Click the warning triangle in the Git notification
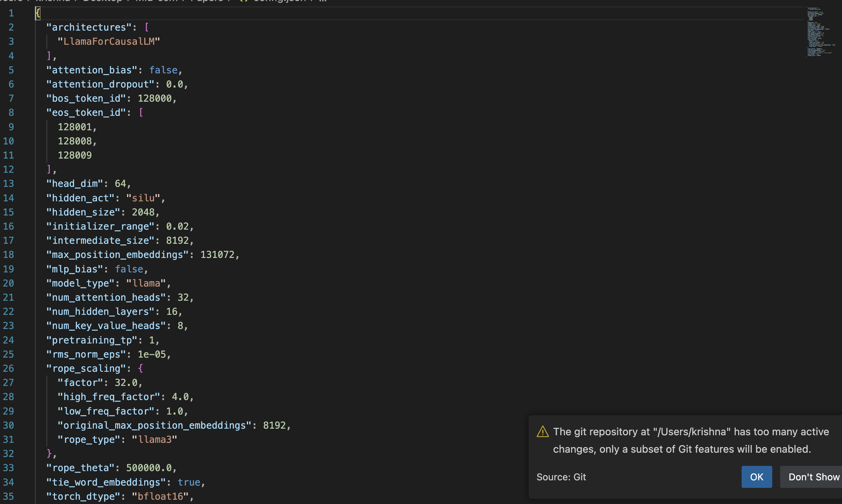Screen dimensions: 842x504 click(543, 432)
